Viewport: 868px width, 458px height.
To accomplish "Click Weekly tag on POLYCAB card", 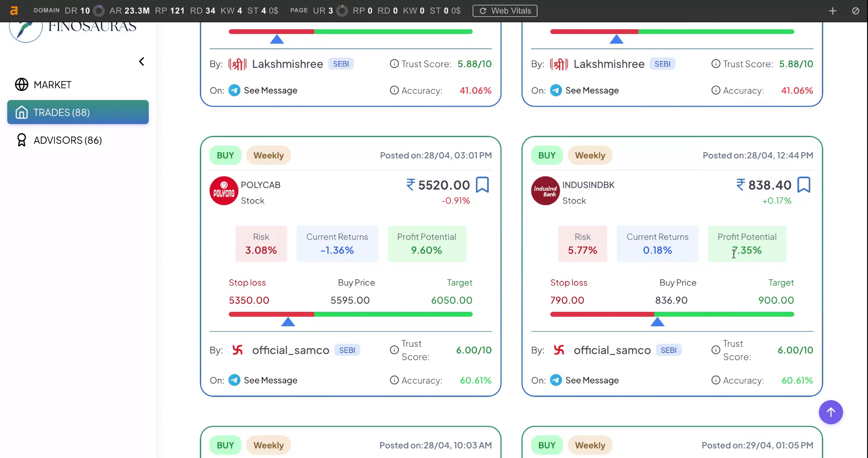I will click(269, 156).
